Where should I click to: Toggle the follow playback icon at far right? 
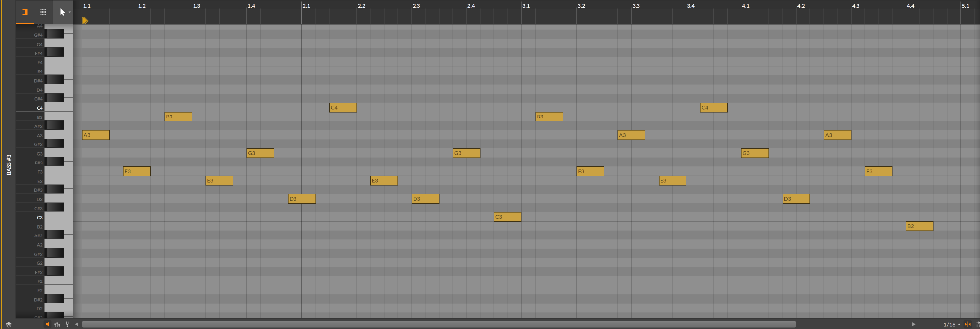click(978, 324)
